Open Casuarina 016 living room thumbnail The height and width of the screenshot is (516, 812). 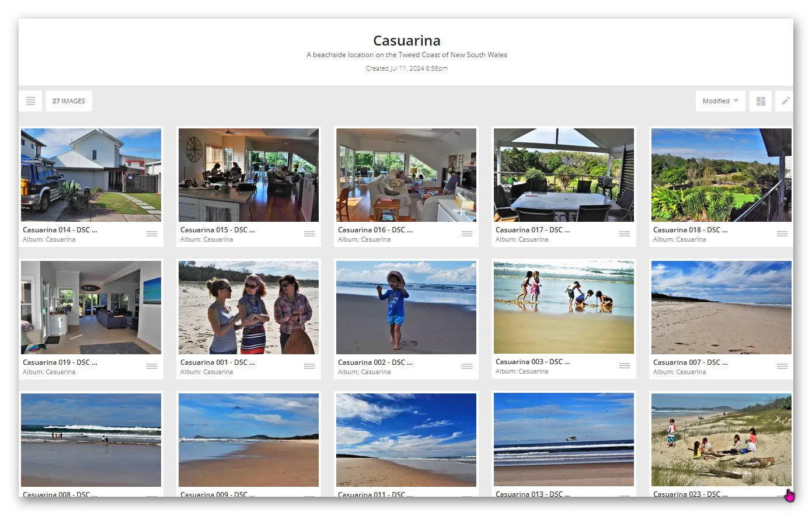click(x=406, y=175)
